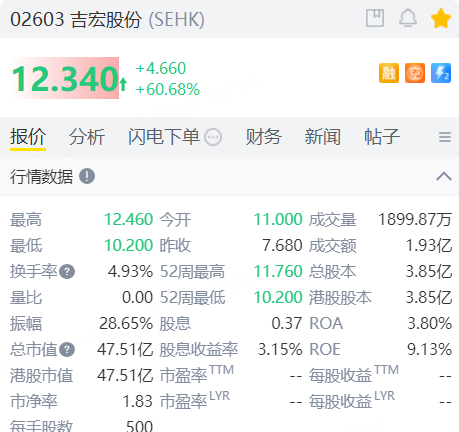Collapse the 行情数据 section chevron

[x=444, y=176]
